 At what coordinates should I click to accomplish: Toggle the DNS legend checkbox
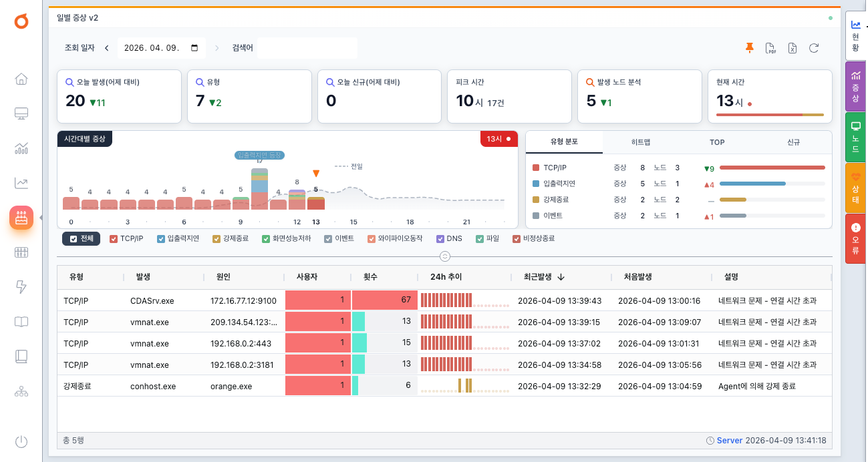[x=440, y=238]
